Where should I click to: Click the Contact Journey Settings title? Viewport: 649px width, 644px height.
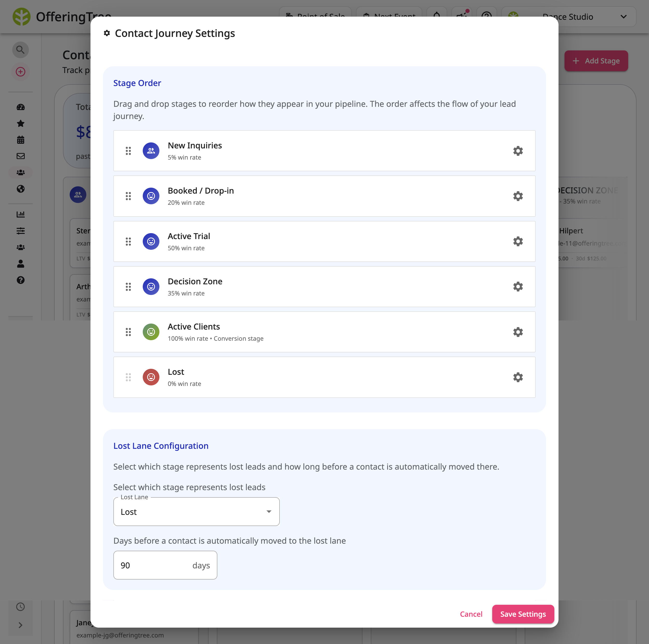[175, 33]
